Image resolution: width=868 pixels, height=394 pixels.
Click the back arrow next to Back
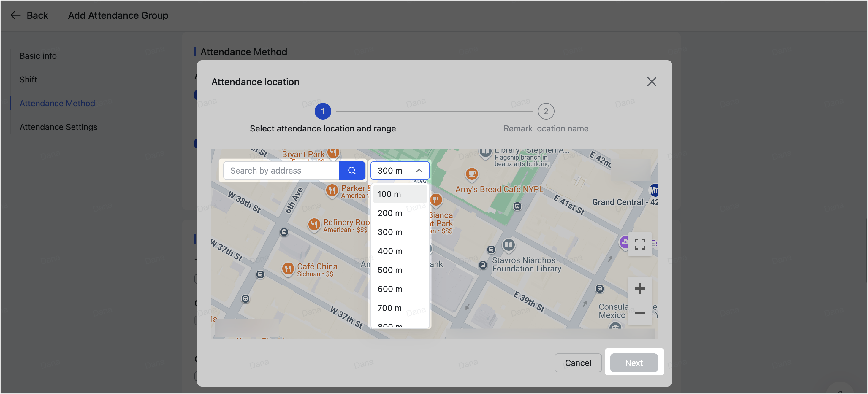tap(15, 15)
